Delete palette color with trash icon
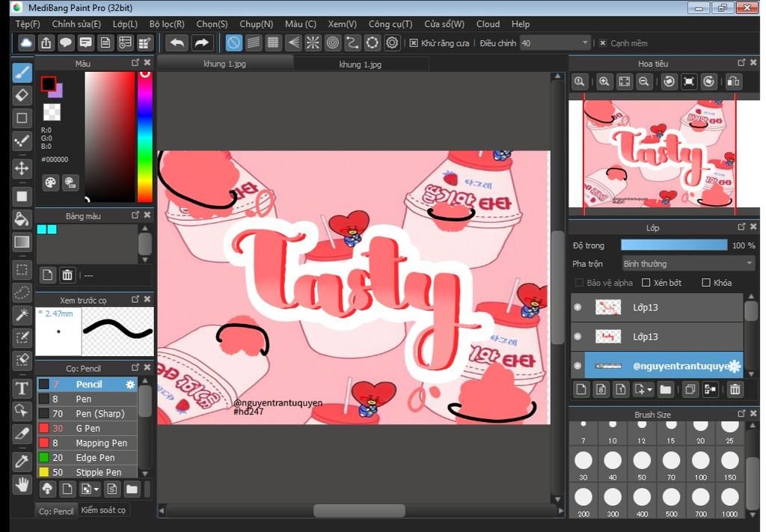Screen dimensions: 766x532 [x=67, y=275]
